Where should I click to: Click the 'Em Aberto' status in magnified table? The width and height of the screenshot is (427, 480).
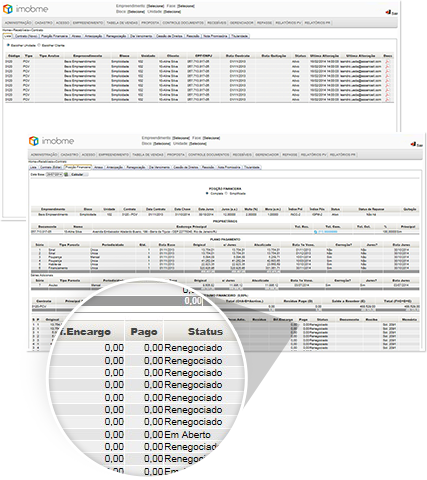pos(187,435)
